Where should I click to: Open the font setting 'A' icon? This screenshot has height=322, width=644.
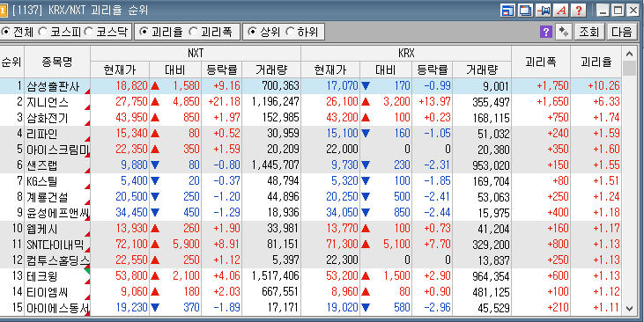pyautogui.click(x=560, y=11)
